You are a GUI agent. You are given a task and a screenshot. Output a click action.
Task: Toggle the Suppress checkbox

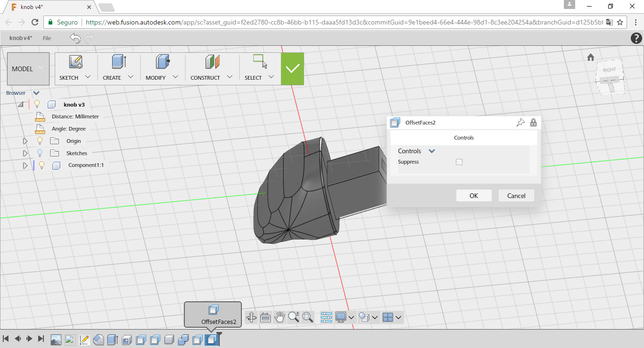tap(459, 162)
